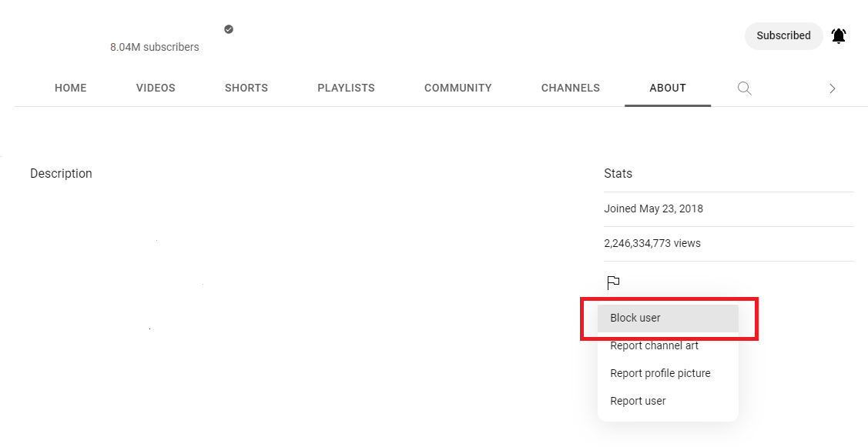This screenshot has height=447, width=868.
Task: Expand more tabs with the right chevron
Action: coord(832,88)
